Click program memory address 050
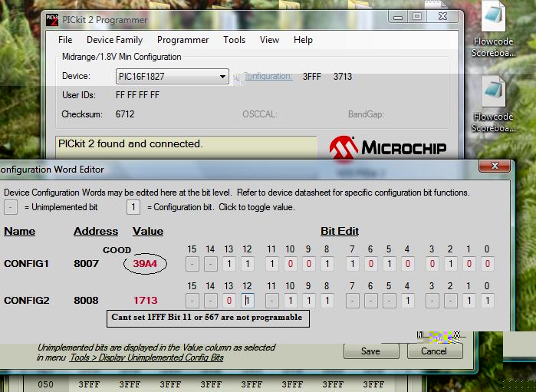This screenshot has width=536, height=392. point(45,384)
